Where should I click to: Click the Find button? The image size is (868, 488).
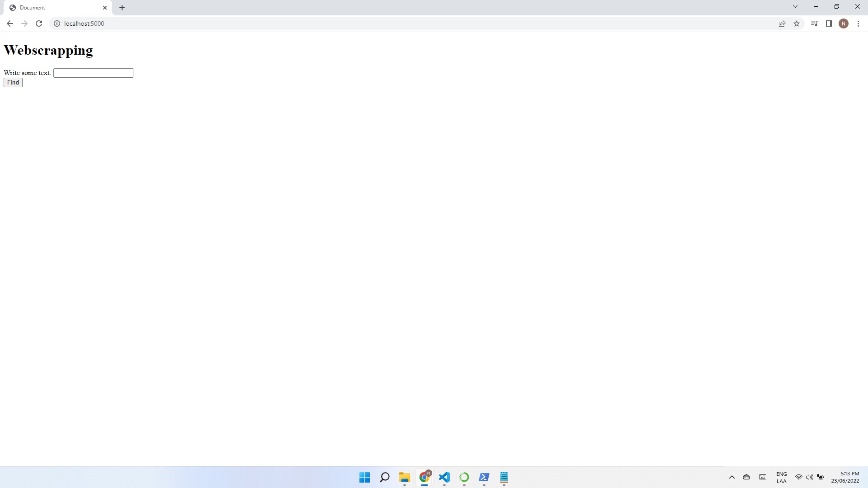13,82
